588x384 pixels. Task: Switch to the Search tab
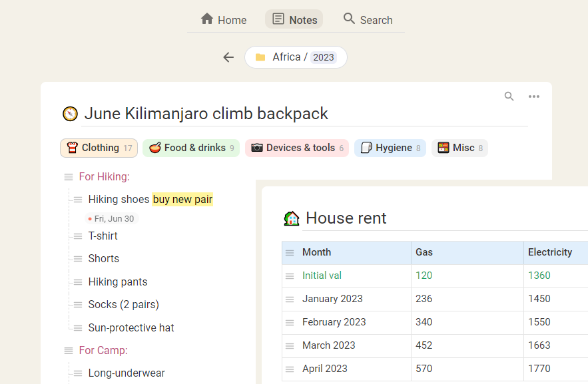(368, 20)
